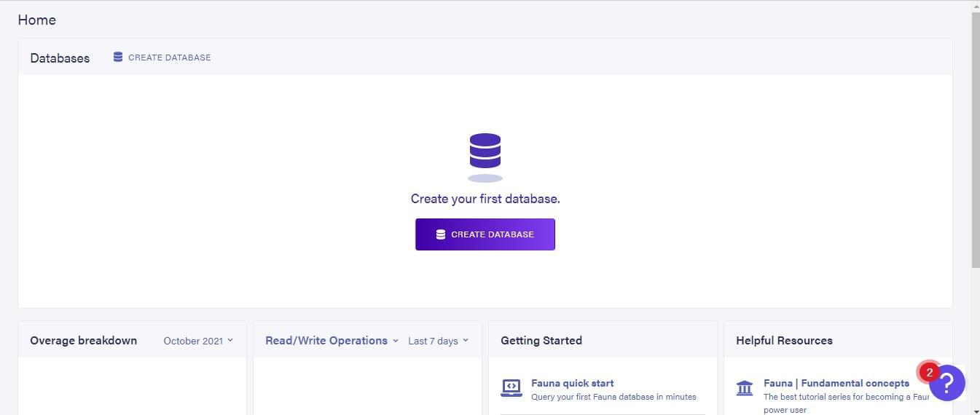Click the Databases section heading
Screen dimensions: 980x415
click(x=60, y=58)
